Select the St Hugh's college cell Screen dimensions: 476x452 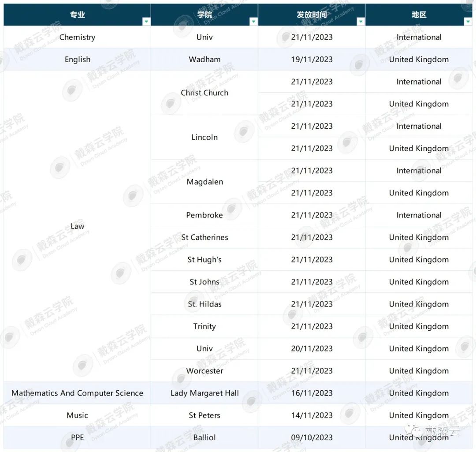[205, 259]
